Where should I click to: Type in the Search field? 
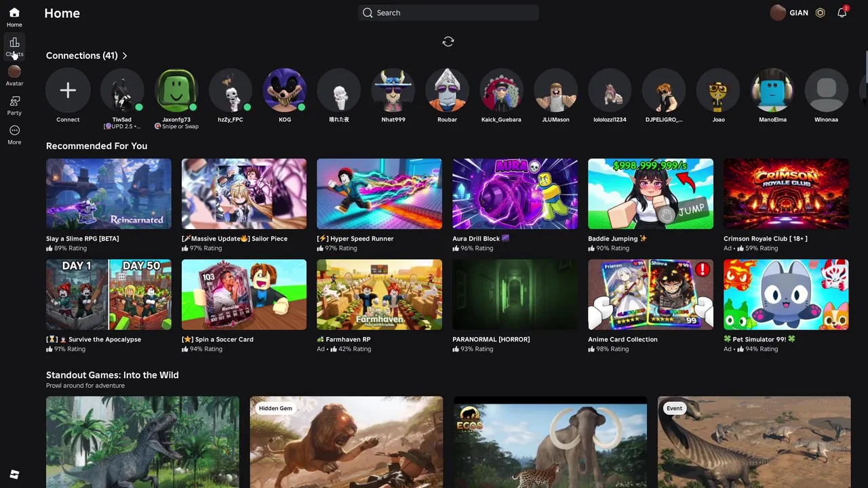[x=448, y=13]
